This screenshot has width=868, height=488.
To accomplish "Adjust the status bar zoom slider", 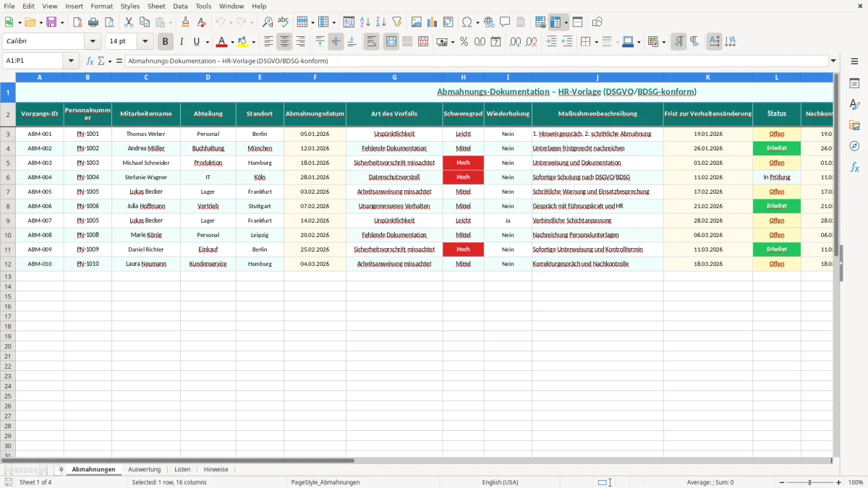I will click(810, 482).
